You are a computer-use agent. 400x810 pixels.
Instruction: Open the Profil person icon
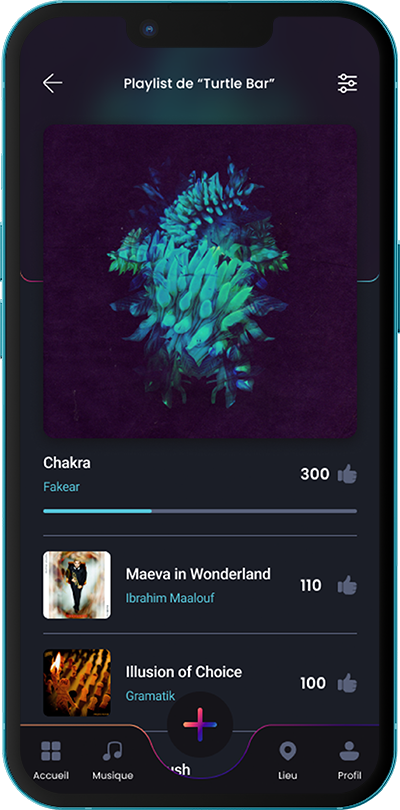tap(349, 751)
